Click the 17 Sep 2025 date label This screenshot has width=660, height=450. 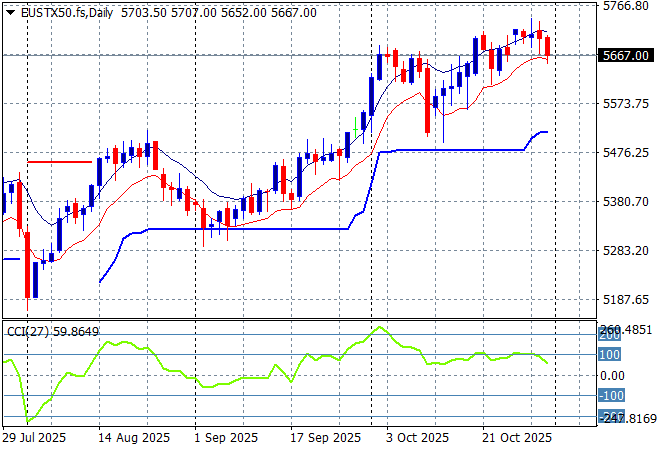(x=327, y=438)
